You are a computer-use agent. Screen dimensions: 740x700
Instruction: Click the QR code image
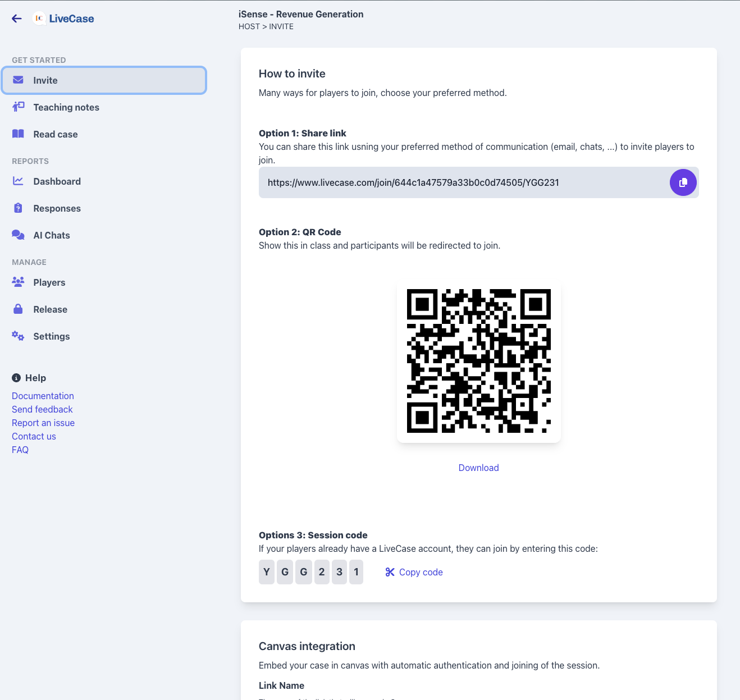click(479, 361)
